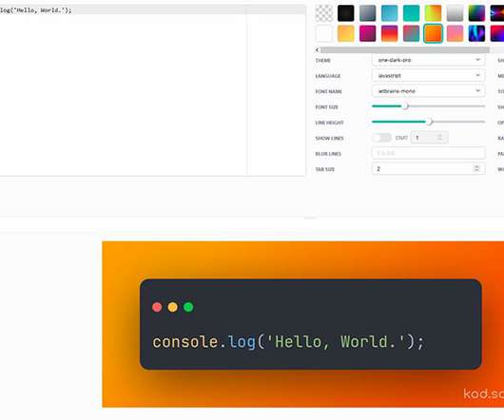Click the TAB SIZE label
This screenshot has height=420, width=504.
[325, 169]
